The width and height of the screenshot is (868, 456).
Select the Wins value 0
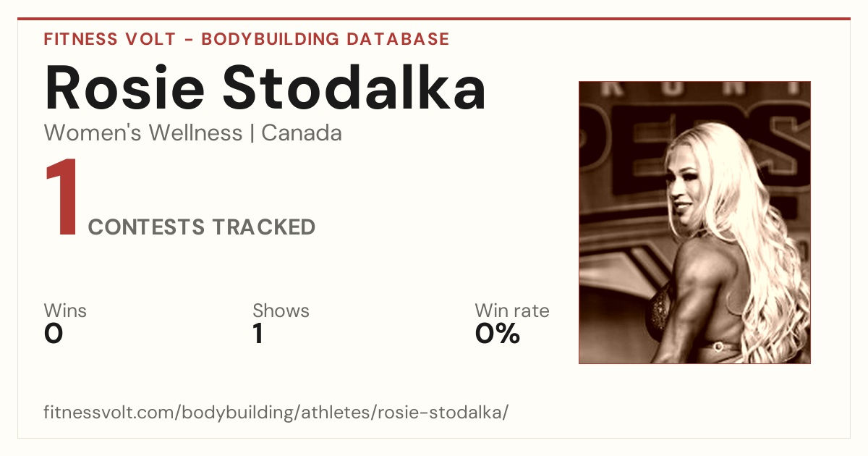pos(54,334)
